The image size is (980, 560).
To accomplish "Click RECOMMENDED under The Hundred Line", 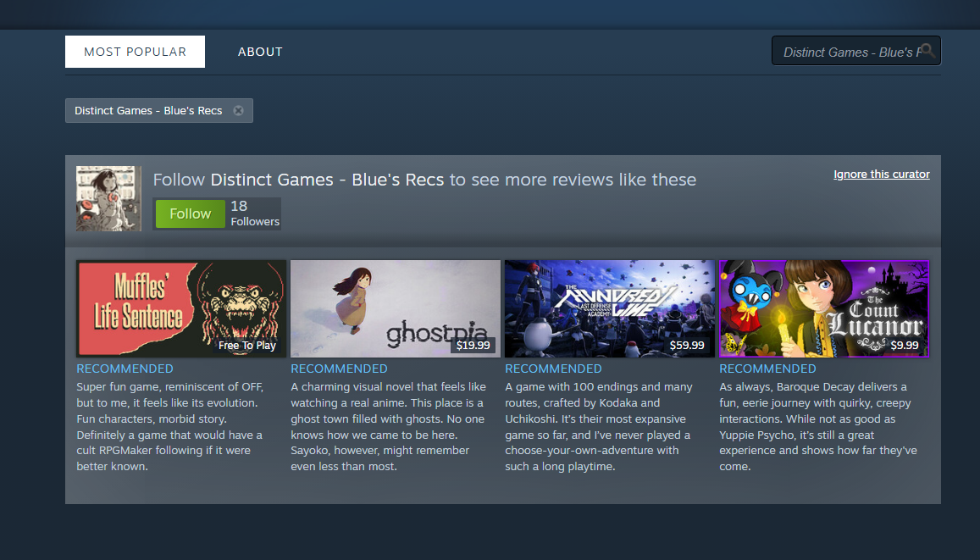I will (x=554, y=369).
